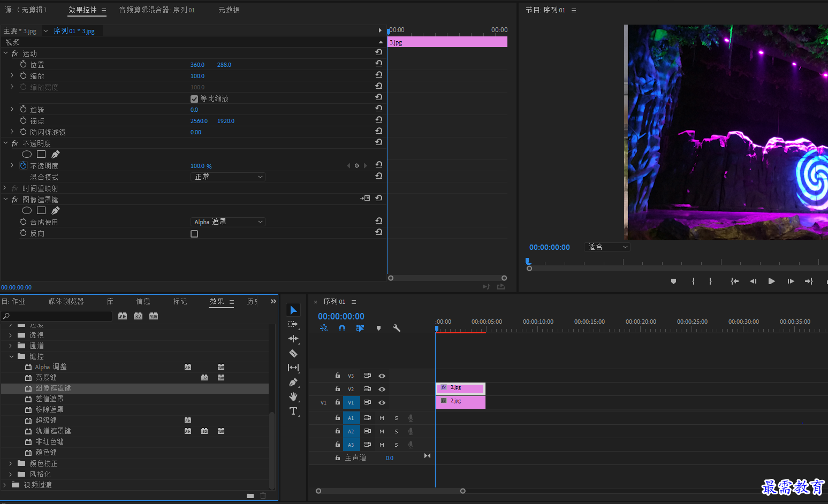Toggle sync lock on track A3
The width and height of the screenshot is (828, 504).
pos(368,445)
